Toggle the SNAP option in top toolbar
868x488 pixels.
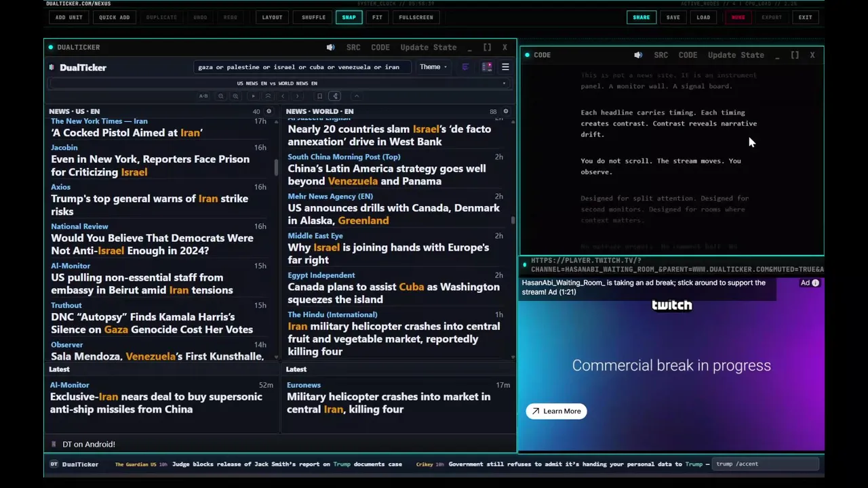point(349,17)
